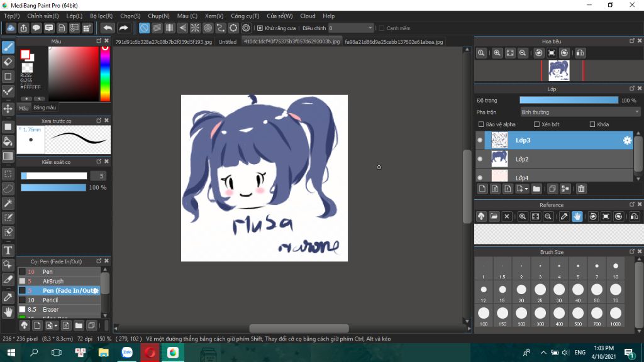Undock the Lớp layer panel
The width and height of the screenshot is (644, 362).
coord(631,89)
